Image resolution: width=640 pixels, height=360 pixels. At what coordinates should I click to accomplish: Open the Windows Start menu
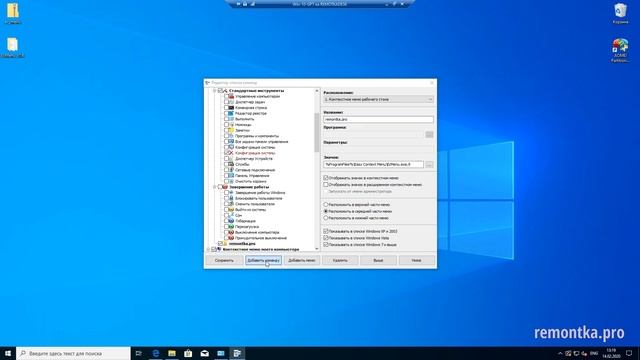(8, 353)
